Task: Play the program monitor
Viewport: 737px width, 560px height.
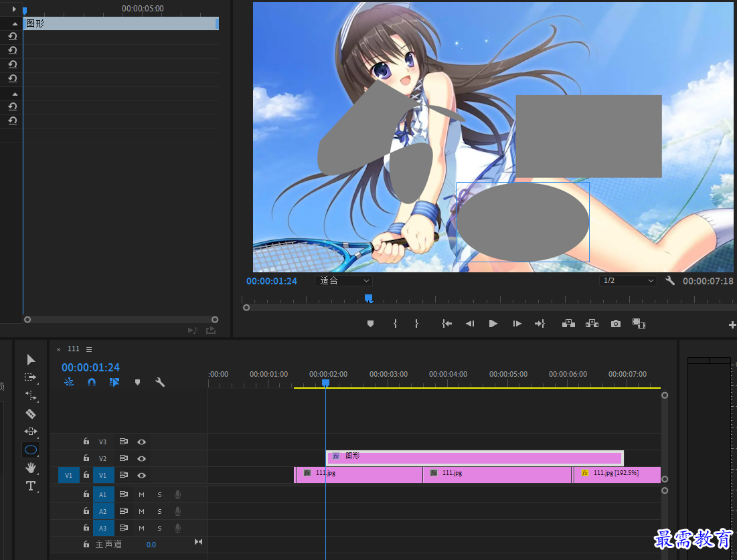Action: (x=493, y=324)
